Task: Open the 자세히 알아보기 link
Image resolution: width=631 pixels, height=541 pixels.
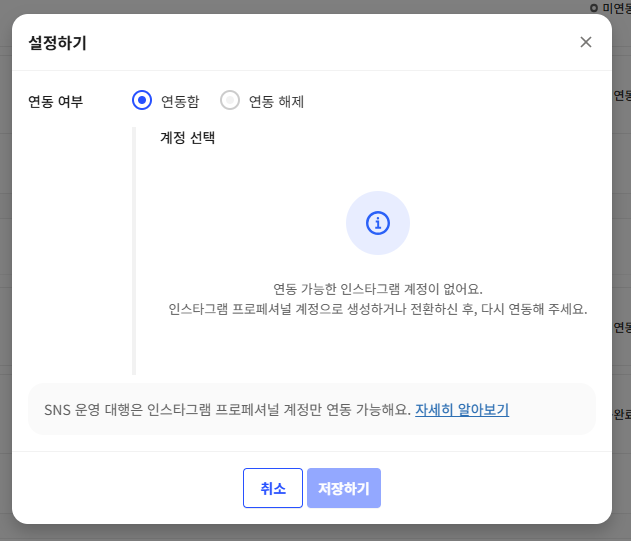Action: pos(462,409)
